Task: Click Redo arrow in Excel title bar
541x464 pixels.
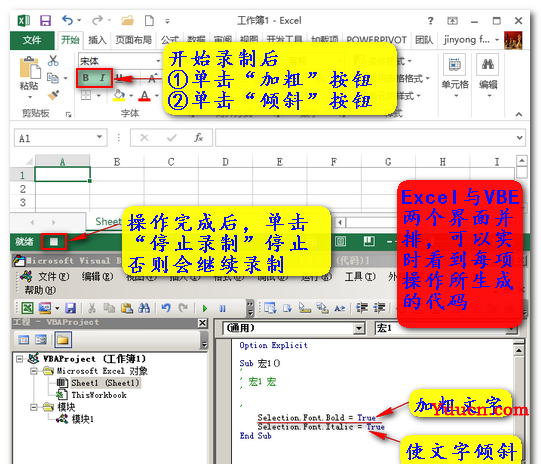Action: pyautogui.click(x=97, y=20)
